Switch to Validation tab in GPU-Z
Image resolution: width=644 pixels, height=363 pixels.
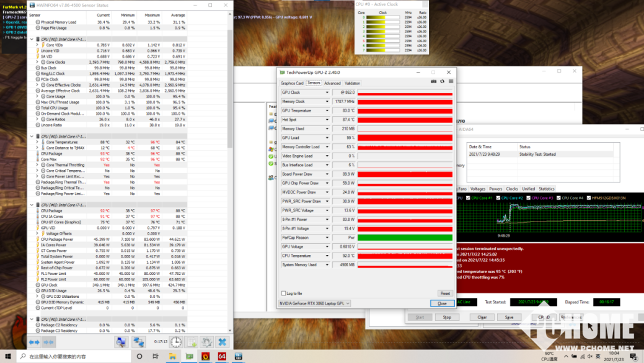353,83
